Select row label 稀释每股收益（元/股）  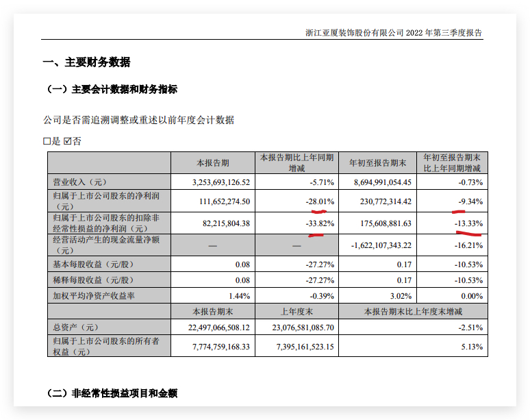pos(93,280)
